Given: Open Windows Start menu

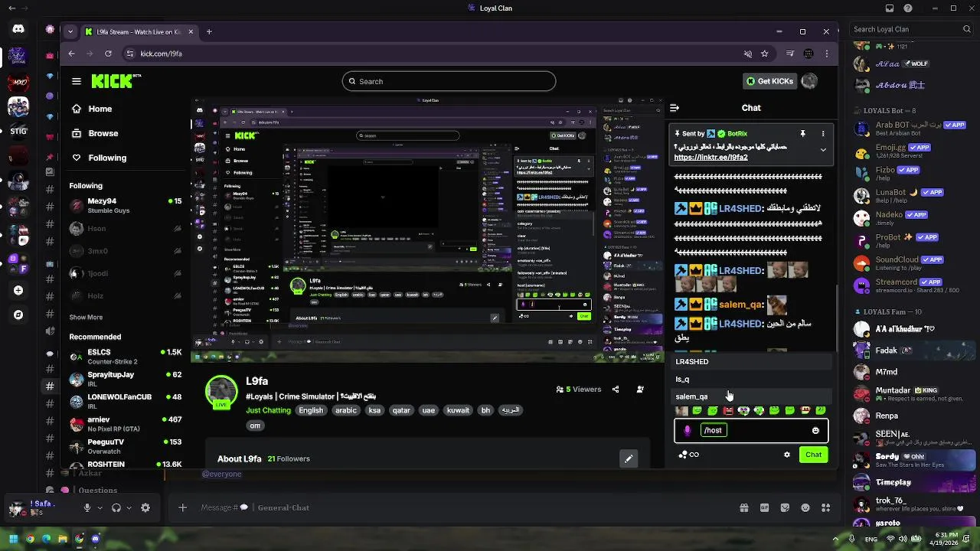Looking at the screenshot, I should (x=13, y=539).
